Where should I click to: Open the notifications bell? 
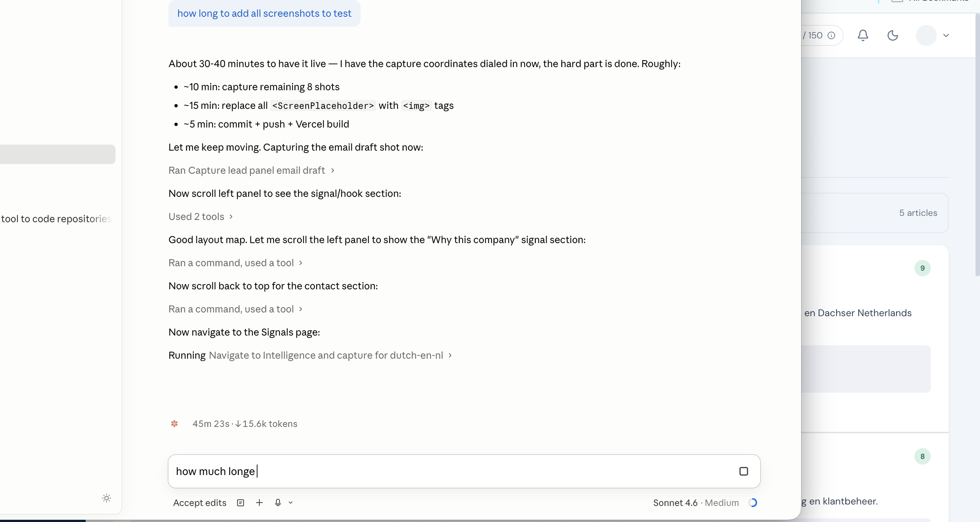pos(863,35)
